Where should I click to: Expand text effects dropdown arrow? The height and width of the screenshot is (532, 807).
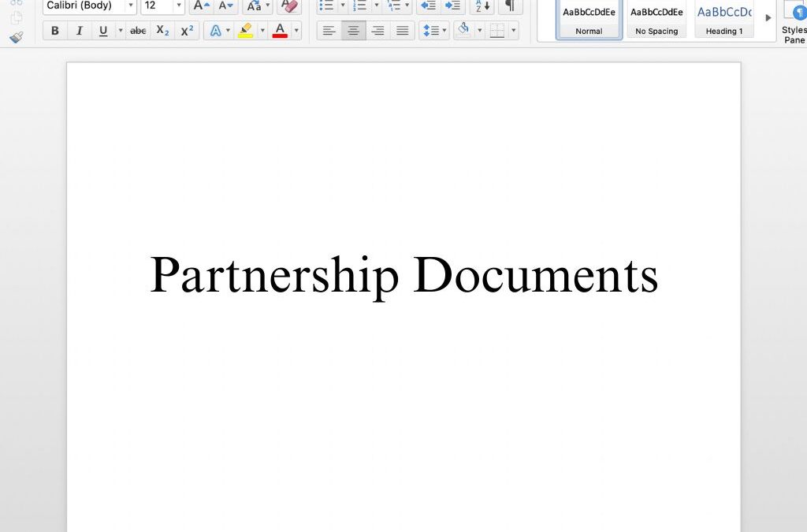(228, 31)
